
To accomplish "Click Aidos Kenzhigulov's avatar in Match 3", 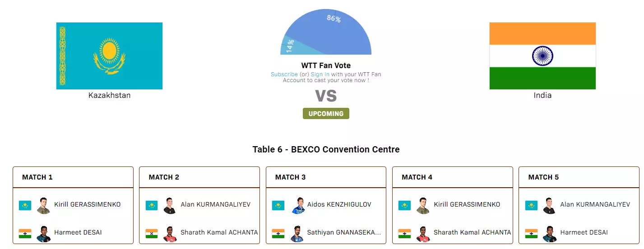I will pyautogui.click(x=298, y=205).
